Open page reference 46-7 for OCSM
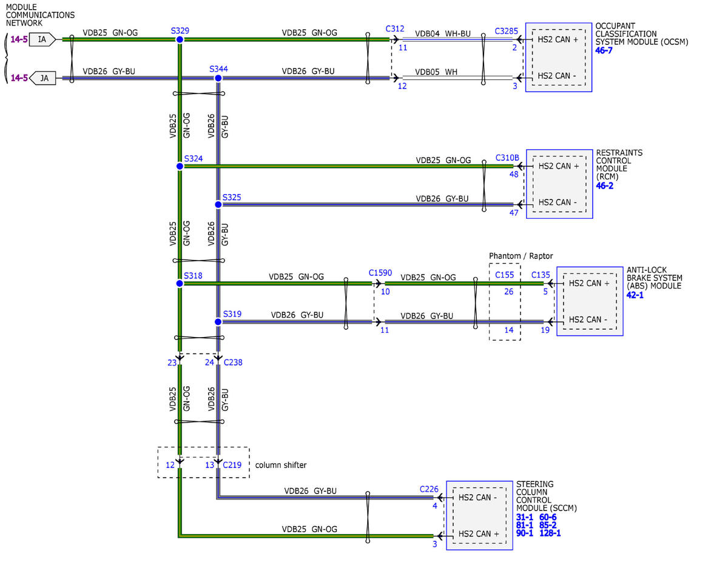This screenshot has height=562, width=728. (604, 50)
